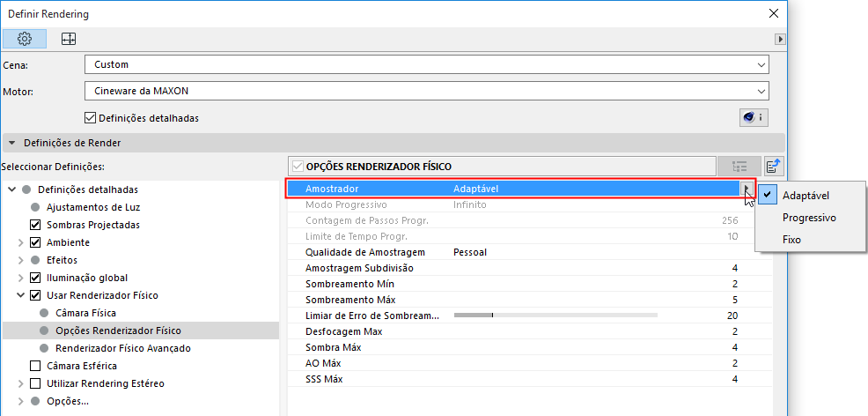The width and height of the screenshot is (868, 416).
Task: Open the Cena dropdown showing Custom
Action: coord(427,64)
